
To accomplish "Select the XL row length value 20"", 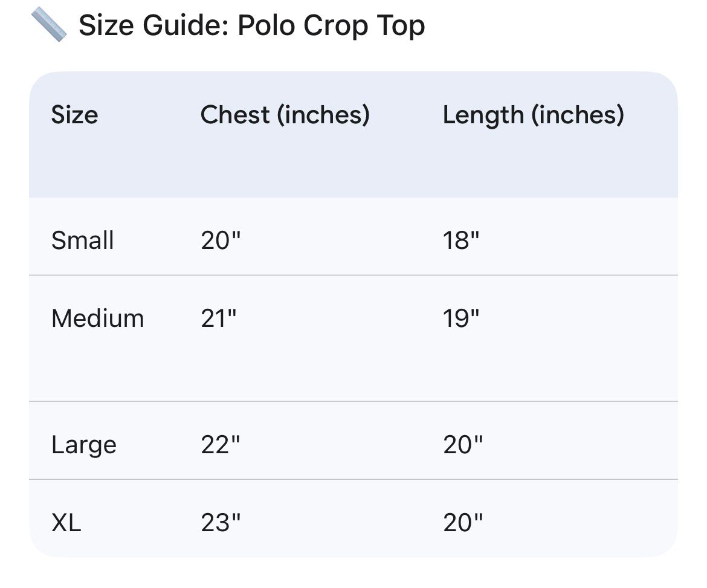I will point(463,523).
